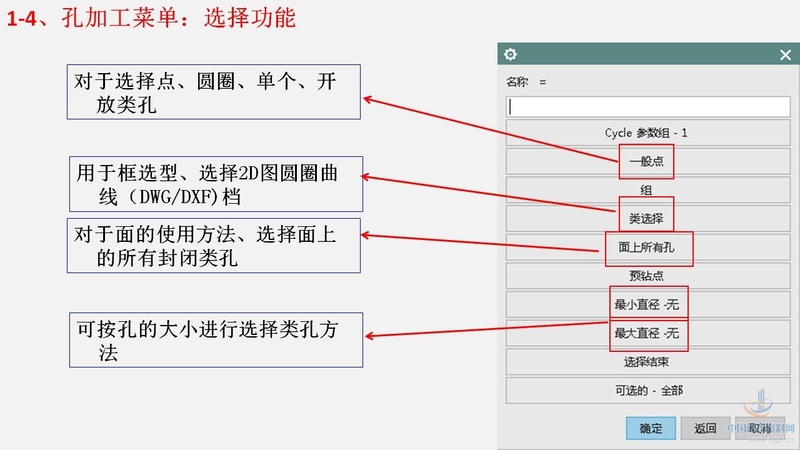This screenshot has height=450, width=800.
Task: Click the 预钻点 button
Action: click(648, 276)
